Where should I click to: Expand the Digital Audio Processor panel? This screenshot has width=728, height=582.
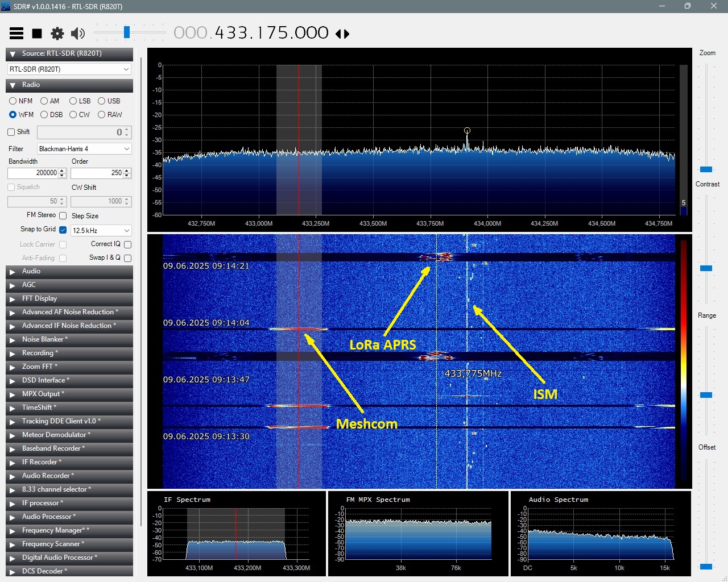click(69, 558)
